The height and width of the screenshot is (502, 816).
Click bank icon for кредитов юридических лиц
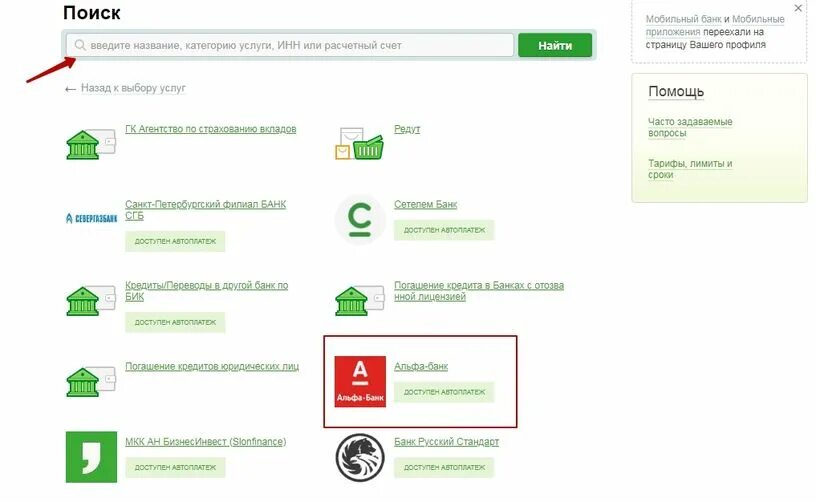[91, 381]
